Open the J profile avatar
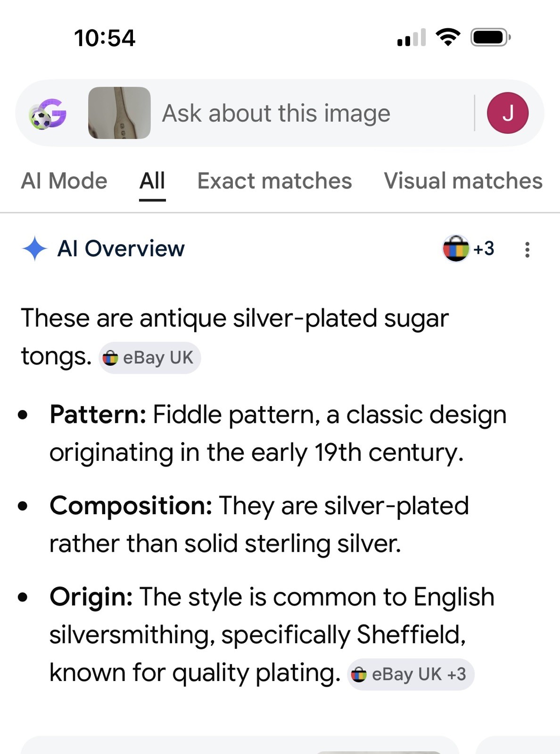This screenshot has height=754, width=560. pyautogui.click(x=508, y=113)
